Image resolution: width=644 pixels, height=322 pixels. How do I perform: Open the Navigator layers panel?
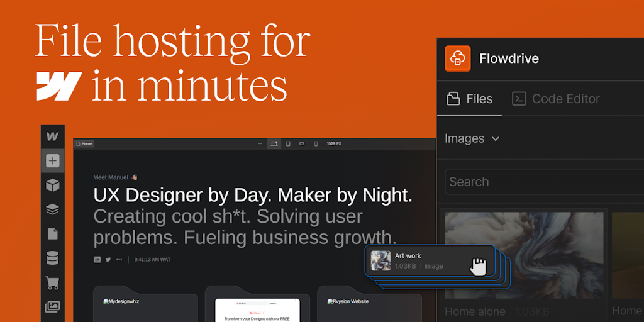(x=53, y=209)
